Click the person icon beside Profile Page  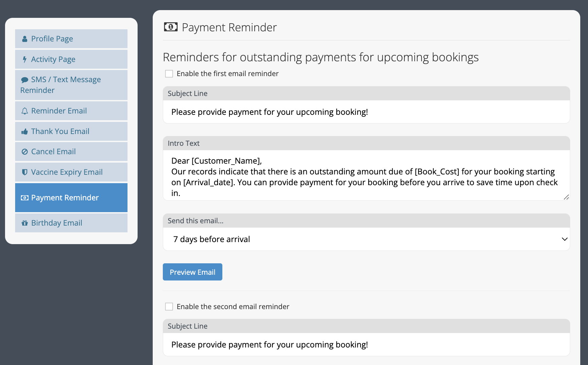click(25, 39)
